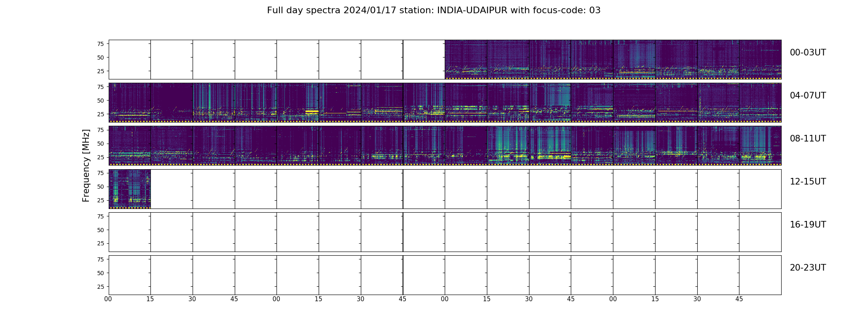Screen dimensions: 868x331
Task: Click the 04-07UT row label
Action: point(808,96)
